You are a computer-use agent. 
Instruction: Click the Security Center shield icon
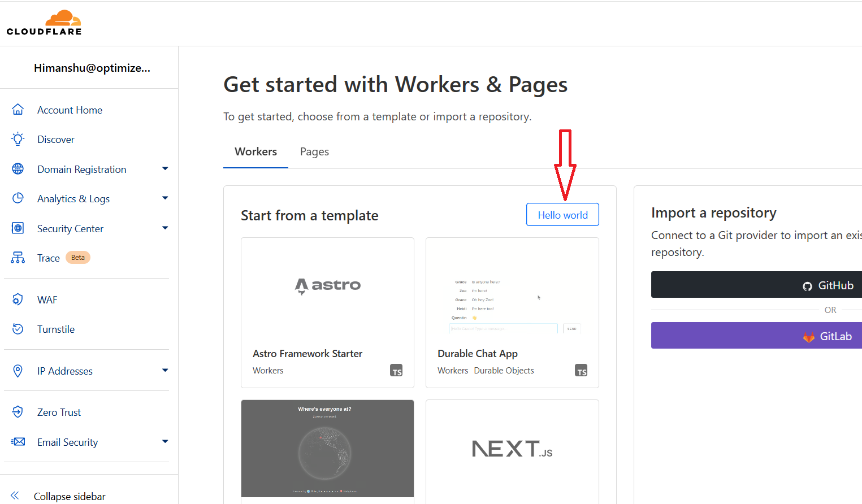click(x=18, y=228)
